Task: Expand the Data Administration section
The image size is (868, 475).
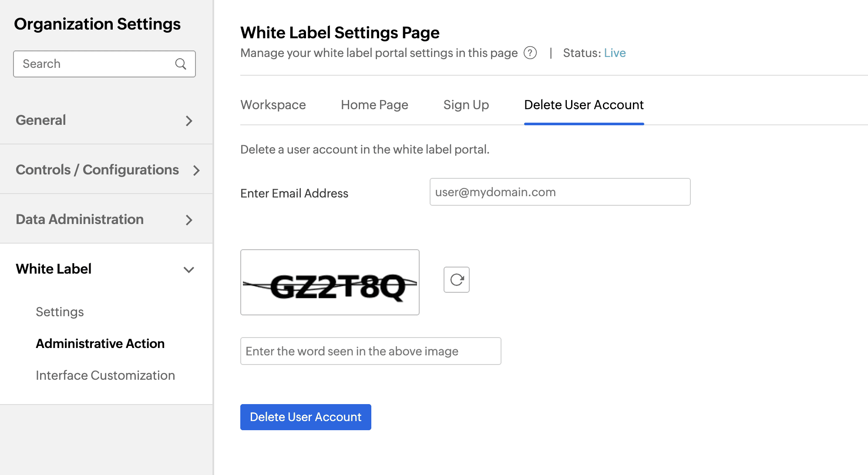Action: tap(189, 220)
